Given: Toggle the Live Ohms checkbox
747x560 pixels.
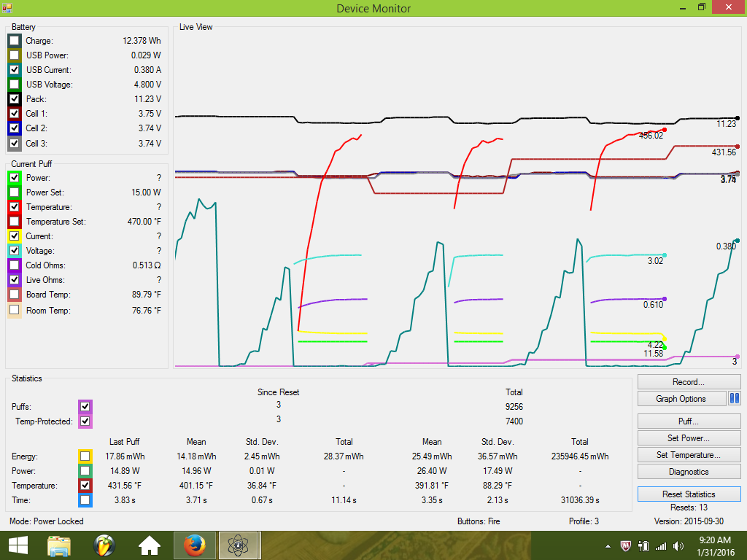Looking at the screenshot, I should [x=14, y=280].
